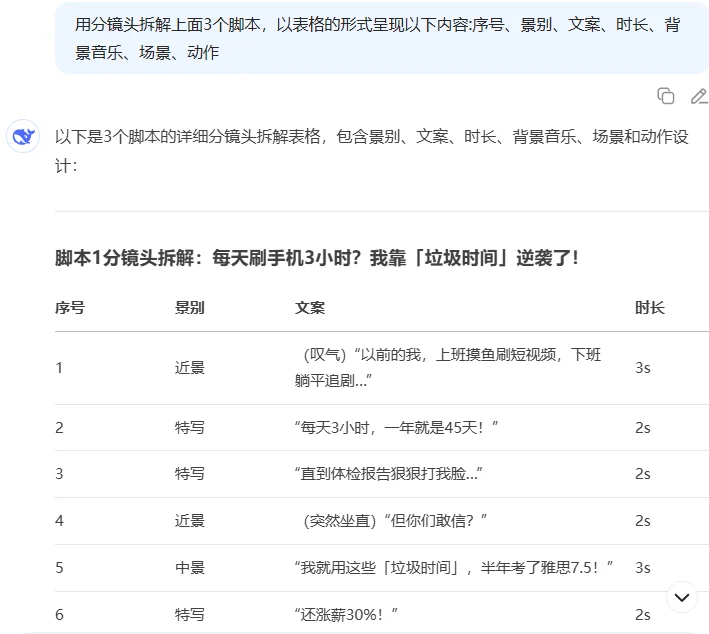Click the cell (突然坐直)“但你们敢信？”
Viewport: 709px width, 634px height.
click(x=395, y=521)
